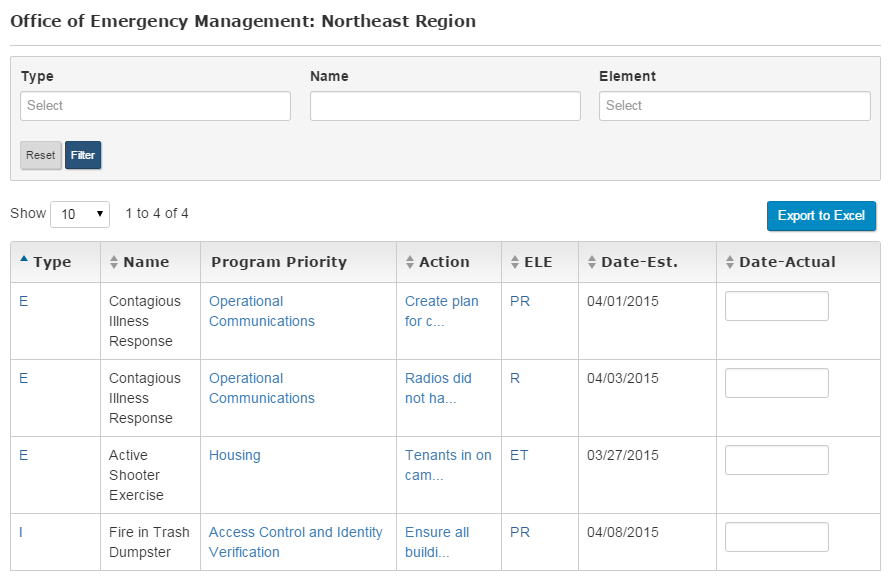
Task: Open the Type filter select box
Action: 155,106
